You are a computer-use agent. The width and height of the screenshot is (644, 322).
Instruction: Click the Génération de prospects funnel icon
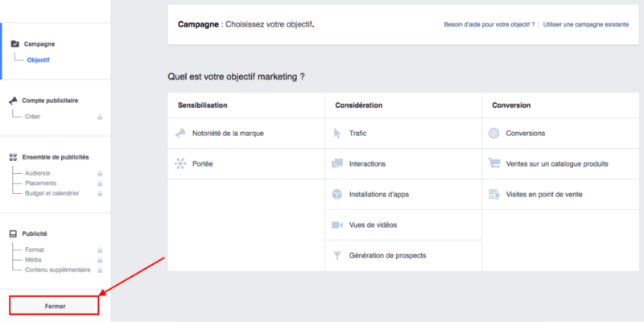point(337,256)
